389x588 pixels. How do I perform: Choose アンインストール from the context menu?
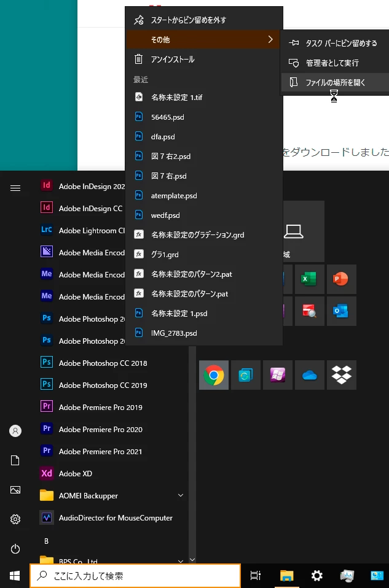point(204,60)
